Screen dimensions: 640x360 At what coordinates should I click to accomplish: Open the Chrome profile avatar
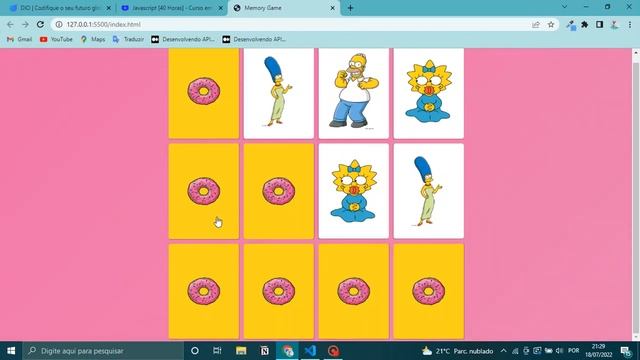614,24
